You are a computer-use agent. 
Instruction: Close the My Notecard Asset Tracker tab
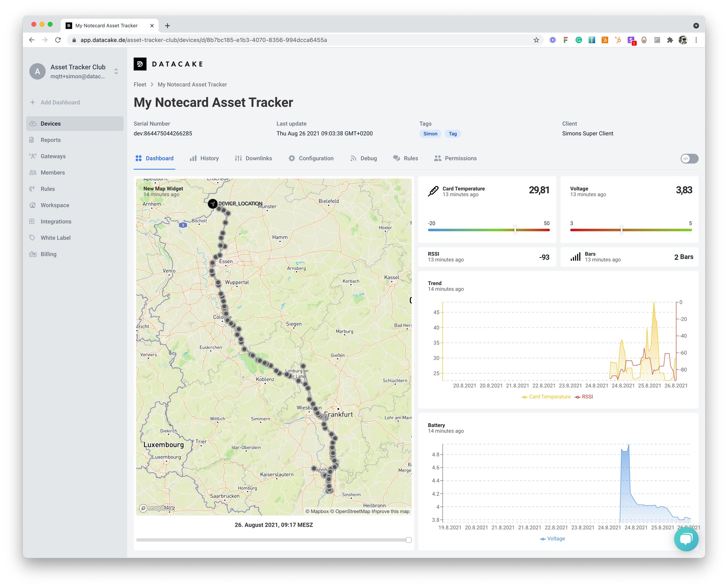(152, 25)
